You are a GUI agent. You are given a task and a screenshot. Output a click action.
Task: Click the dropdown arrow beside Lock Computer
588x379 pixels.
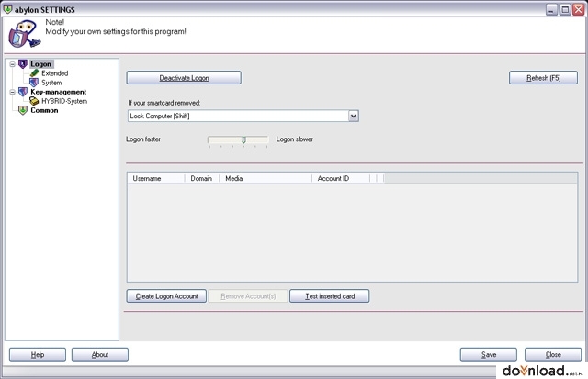(353, 117)
